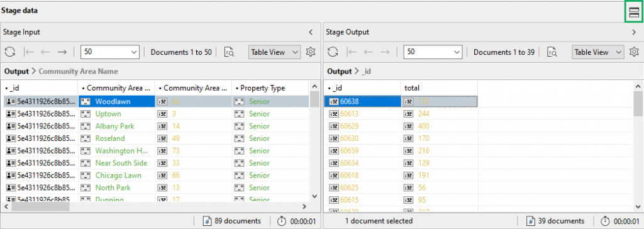Open Stage Input settings gear
This screenshot has height=229, width=644.
click(311, 52)
